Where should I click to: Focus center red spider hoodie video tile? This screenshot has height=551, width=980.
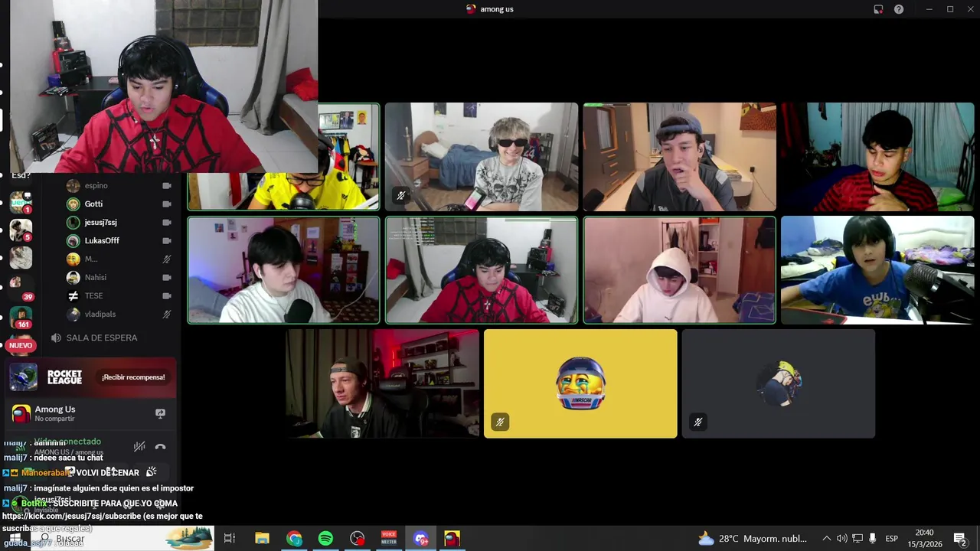click(x=482, y=270)
